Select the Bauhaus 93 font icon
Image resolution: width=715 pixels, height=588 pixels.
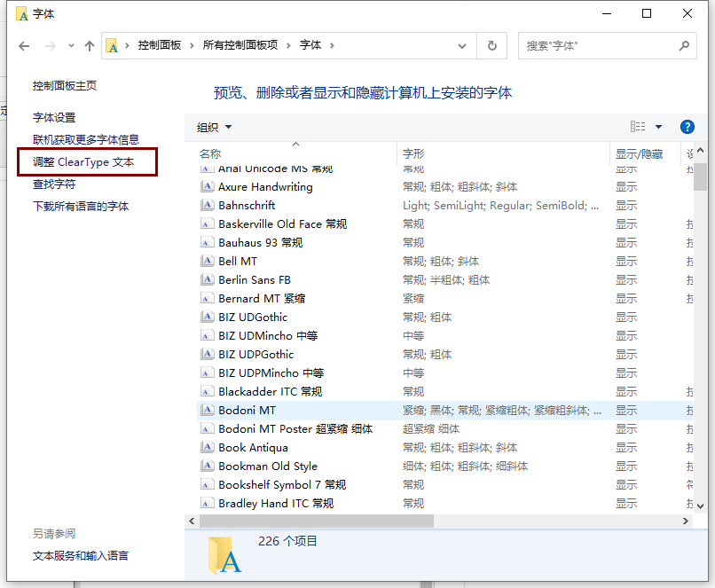coord(208,242)
